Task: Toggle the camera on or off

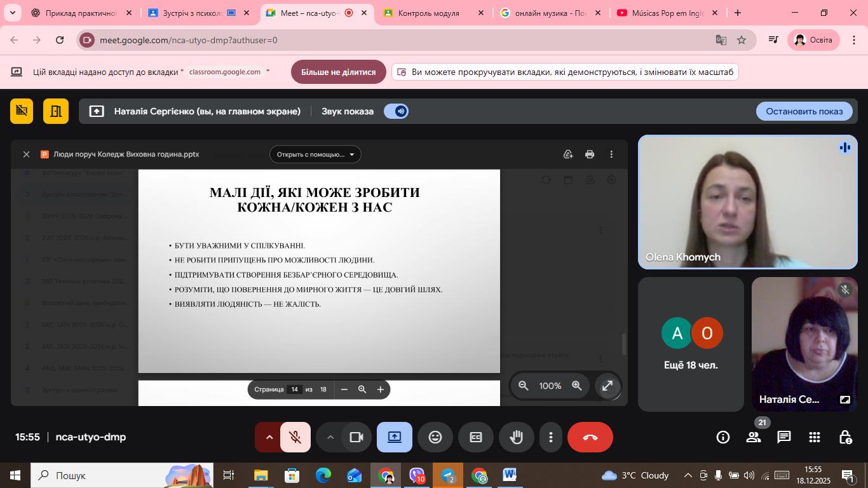Action: click(356, 437)
